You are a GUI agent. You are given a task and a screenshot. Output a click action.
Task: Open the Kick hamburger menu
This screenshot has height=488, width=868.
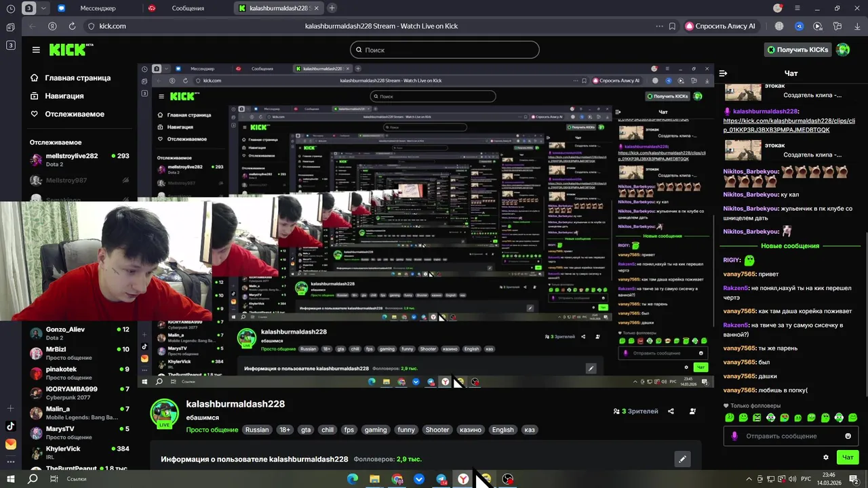pyautogui.click(x=36, y=49)
